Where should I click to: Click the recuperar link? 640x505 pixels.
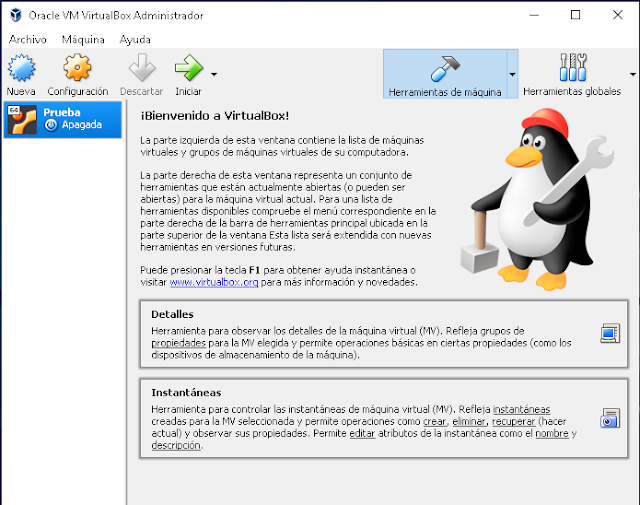513,421
